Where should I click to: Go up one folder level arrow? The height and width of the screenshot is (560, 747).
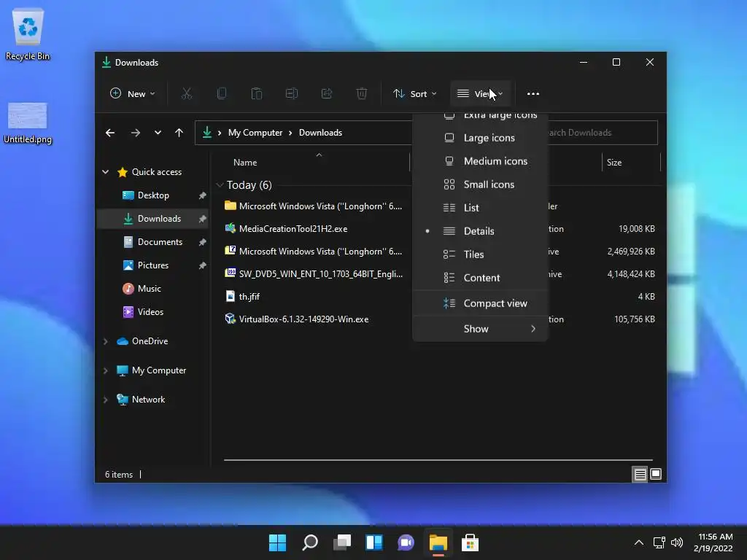coord(179,133)
